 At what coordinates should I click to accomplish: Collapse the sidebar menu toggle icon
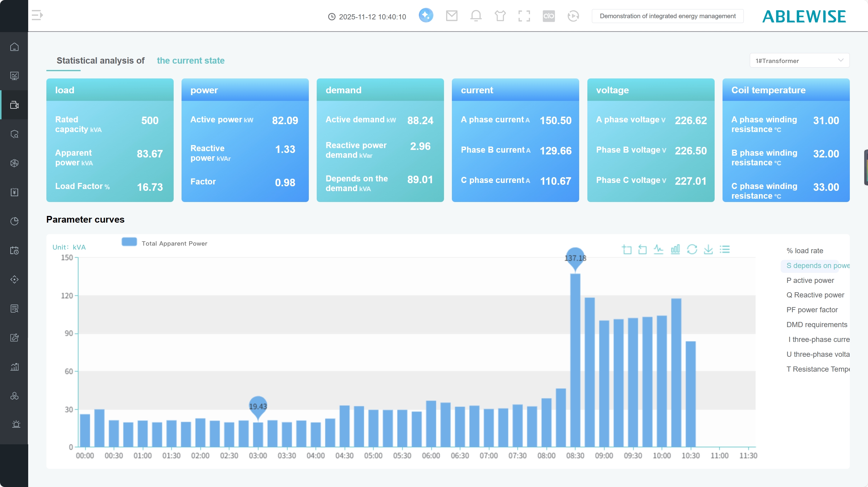pos(37,15)
